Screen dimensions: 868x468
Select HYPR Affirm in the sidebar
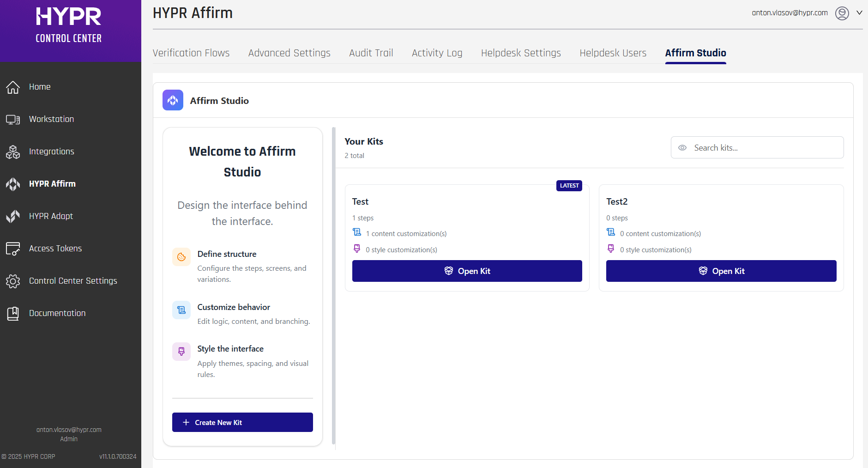[x=52, y=184]
